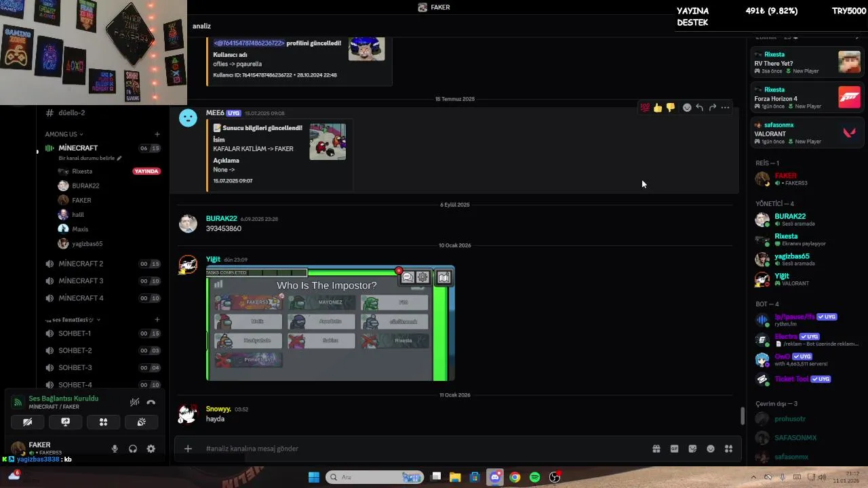
Task: Open the emoji picker in message box
Action: pyautogui.click(x=711, y=449)
